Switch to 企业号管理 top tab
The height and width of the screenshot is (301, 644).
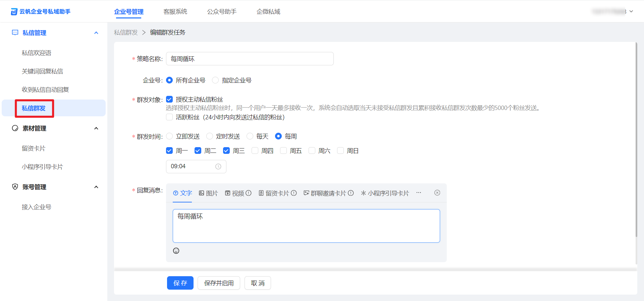[129, 12]
